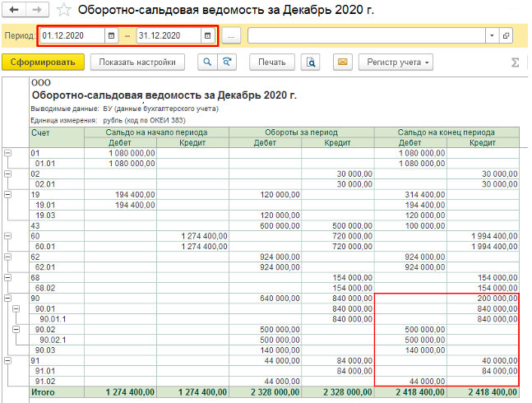Collapse account 60 group
Viewport: 532px width, 403px height.
pyautogui.click(x=7, y=236)
